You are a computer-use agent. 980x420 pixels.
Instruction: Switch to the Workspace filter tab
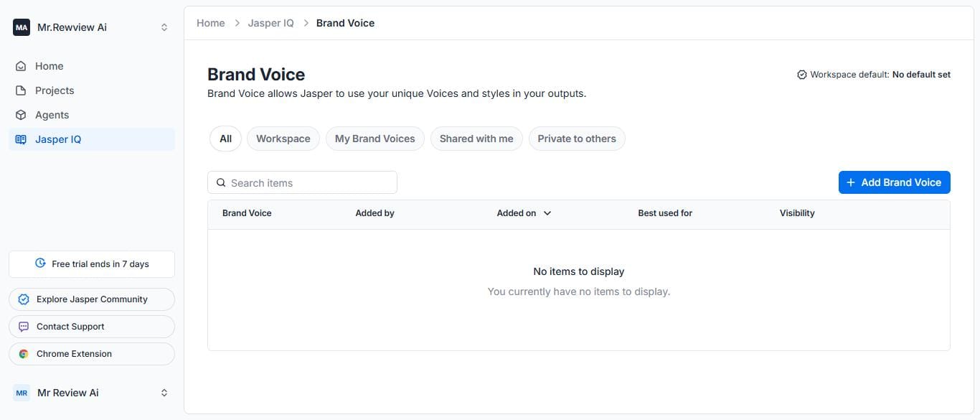283,139
